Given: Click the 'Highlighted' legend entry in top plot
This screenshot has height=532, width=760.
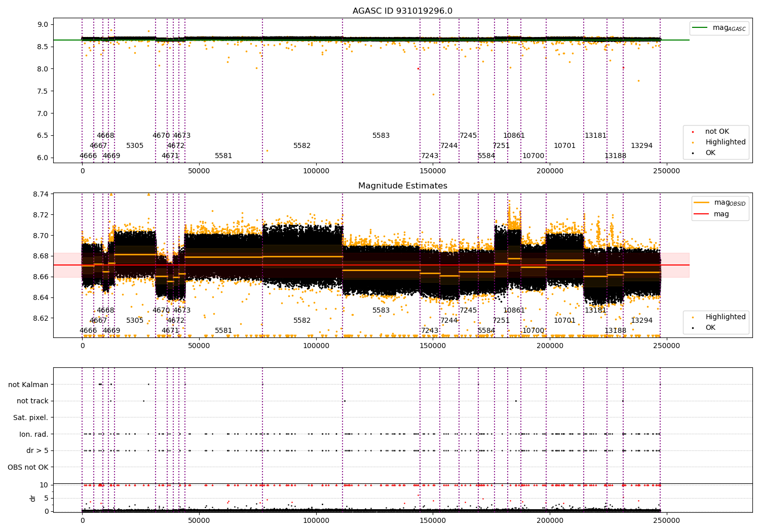Looking at the screenshot, I should coord(719,142).
